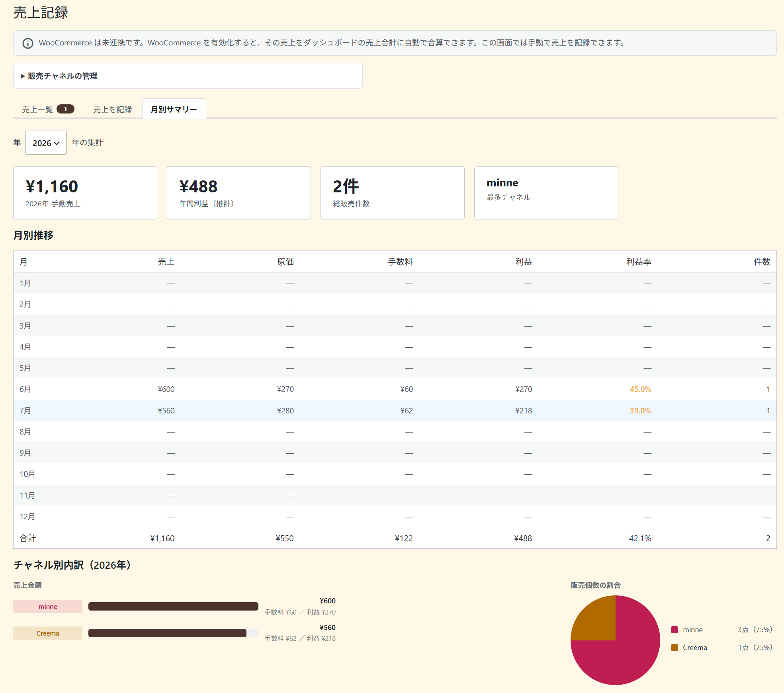This screenshot has height=693, width=784.
Task: Click the チャネル別内訳(2026年) heading
Action: [x=72, y=565]
